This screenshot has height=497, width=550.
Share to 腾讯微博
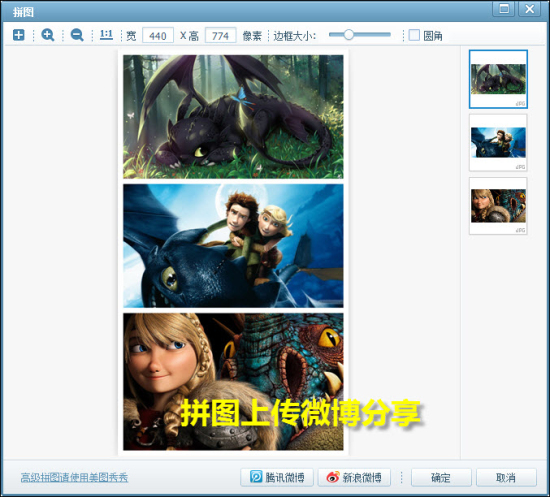(277, 477)
